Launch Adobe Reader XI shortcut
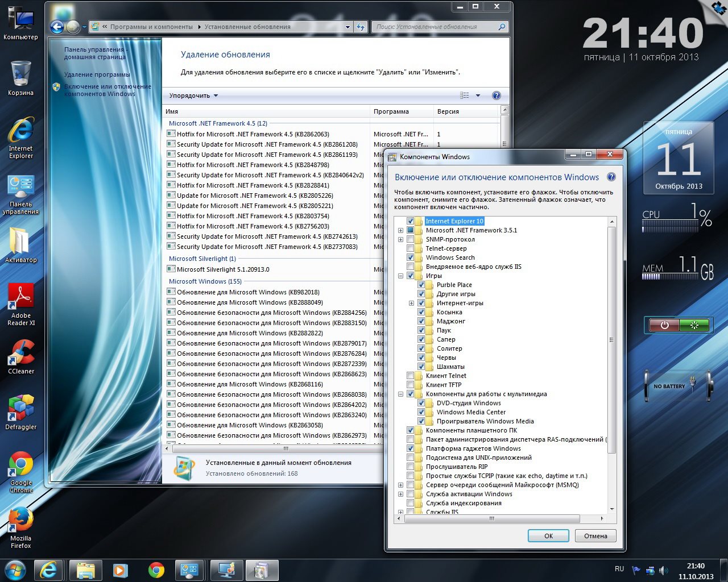 click(20, 304)
